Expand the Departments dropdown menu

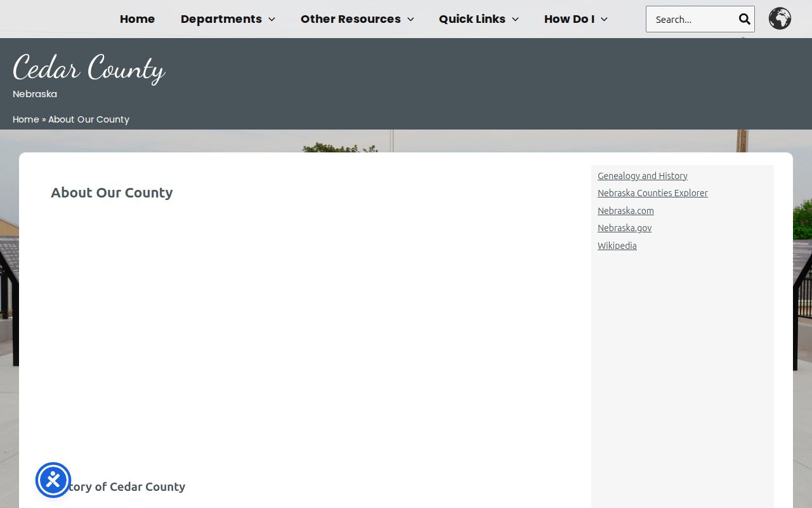click(228, 19)
